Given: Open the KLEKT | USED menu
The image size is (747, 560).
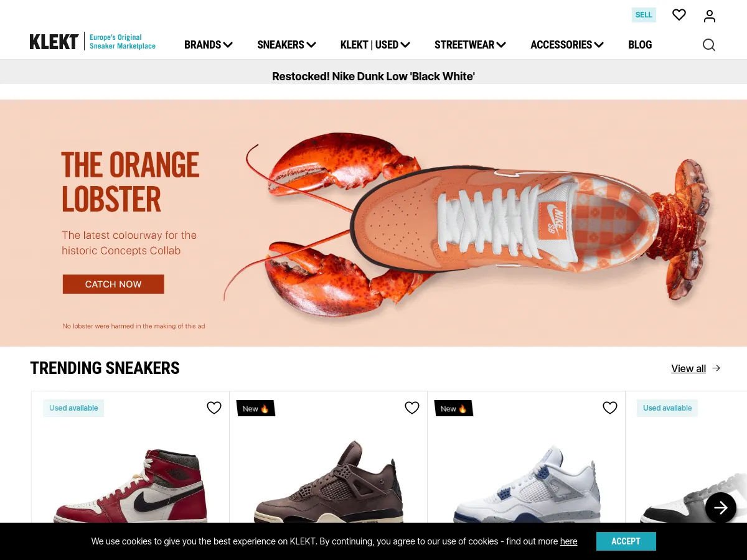Looking at the screenshot, I should pos(375,45).
